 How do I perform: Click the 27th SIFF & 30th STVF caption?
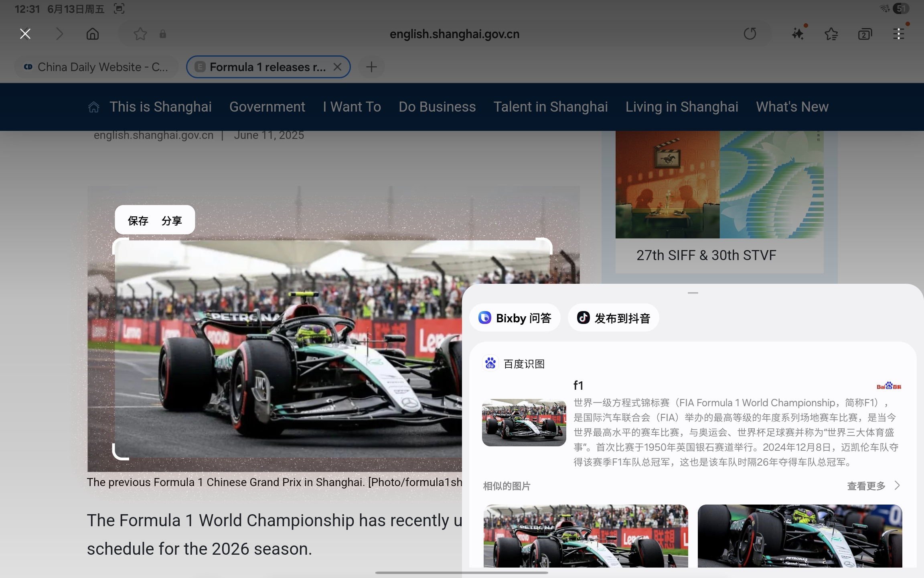click(706, 255)
